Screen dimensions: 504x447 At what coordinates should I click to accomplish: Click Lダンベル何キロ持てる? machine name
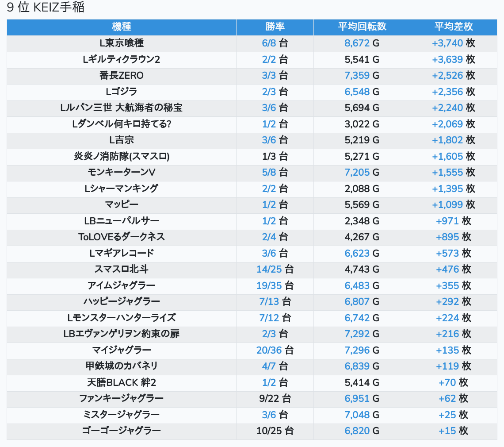[122, 124]
